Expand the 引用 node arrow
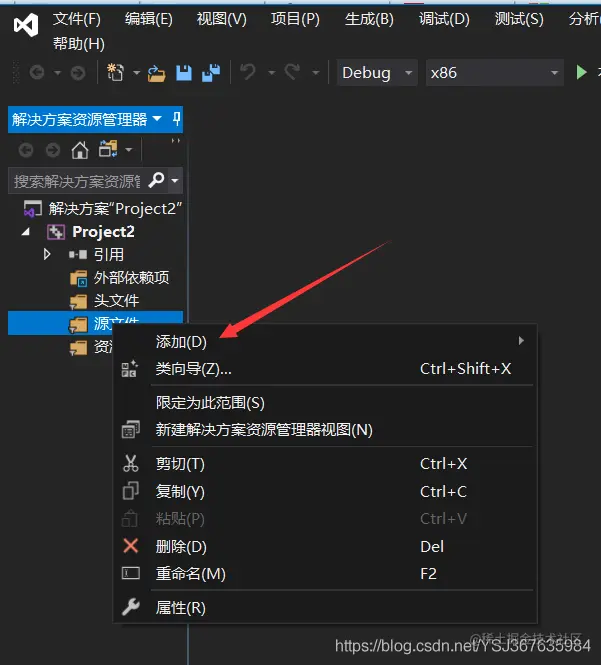Screen dimensions: 601x665 (x=47, y=254)
